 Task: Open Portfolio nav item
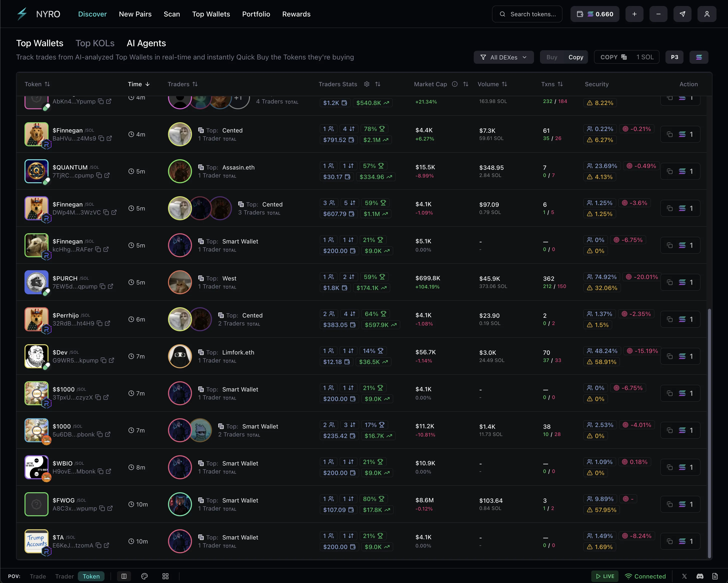pyautogui.click(x=256, y=14)
